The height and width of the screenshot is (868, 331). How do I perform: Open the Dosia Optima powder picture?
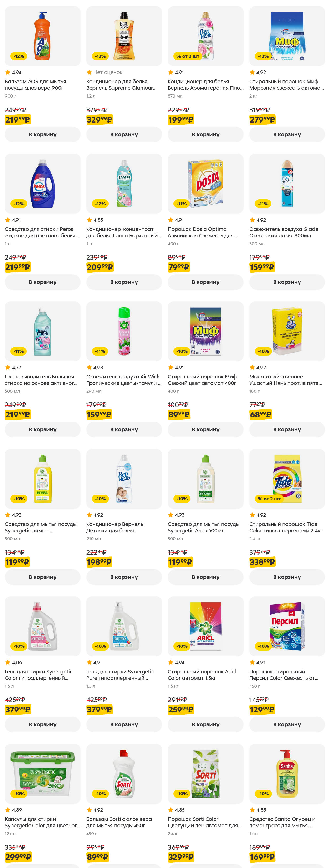coord(205,183)
